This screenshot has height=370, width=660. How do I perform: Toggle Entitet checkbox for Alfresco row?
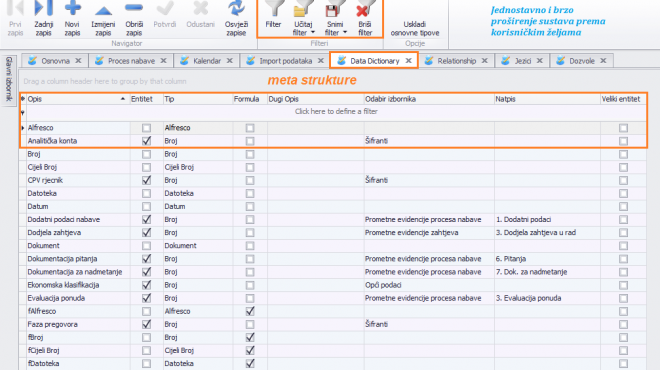tap(146, 128)
